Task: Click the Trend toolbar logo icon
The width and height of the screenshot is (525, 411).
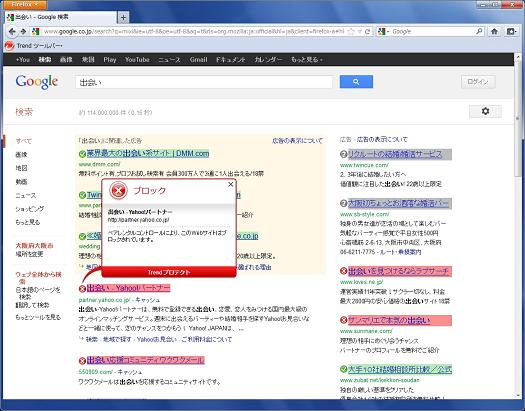Action: (9, 46)
